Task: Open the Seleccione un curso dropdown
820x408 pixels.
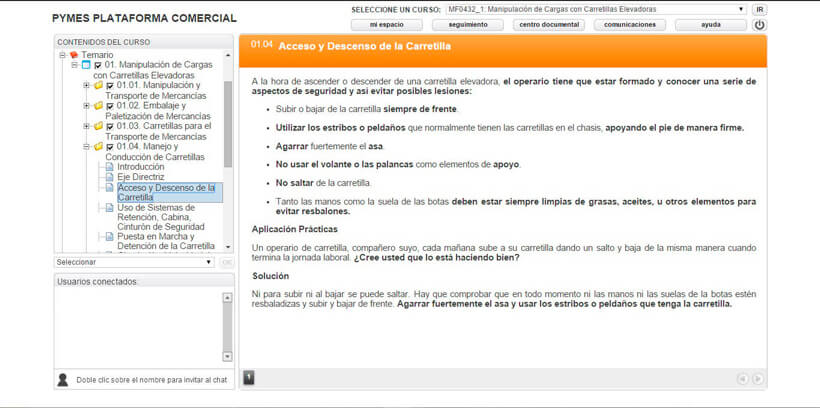Action: click(596, 9)
